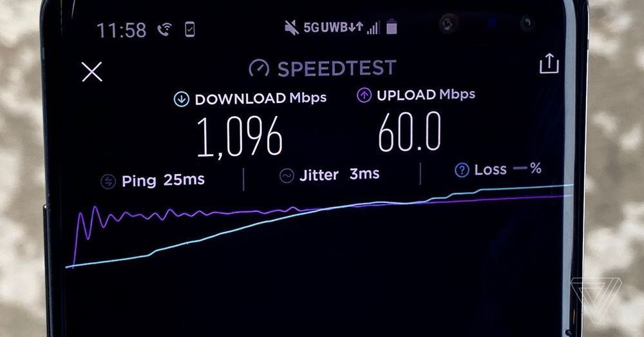Tap the muted sound icon in status bar
Viewport: 644px width, 337px height.
pos(292,28)
